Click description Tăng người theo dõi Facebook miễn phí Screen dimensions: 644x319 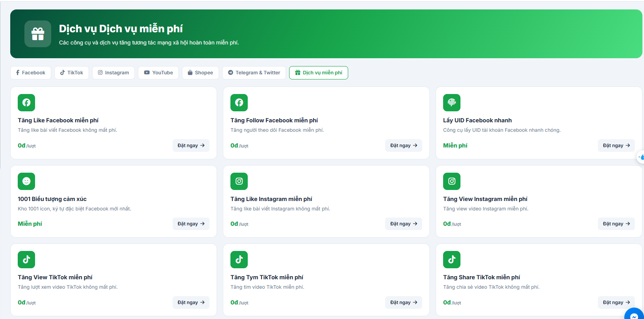(x=277, y=130)
